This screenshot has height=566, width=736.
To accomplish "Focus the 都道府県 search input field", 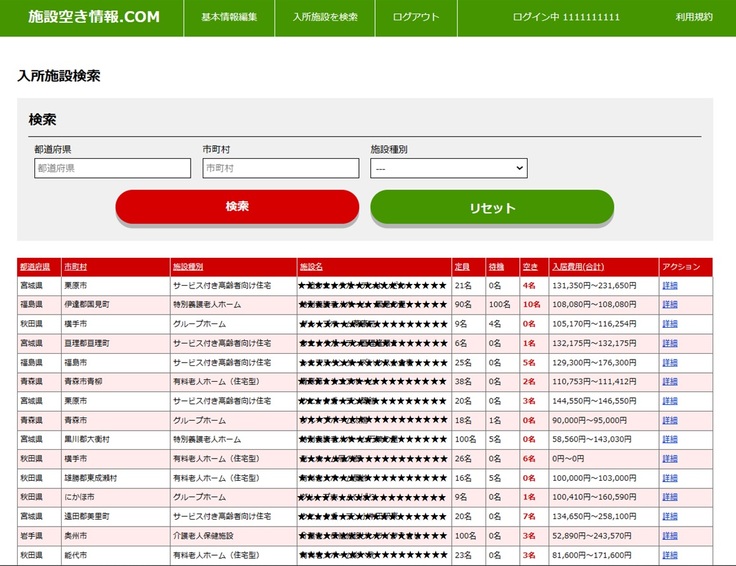I will click(112, 169).
